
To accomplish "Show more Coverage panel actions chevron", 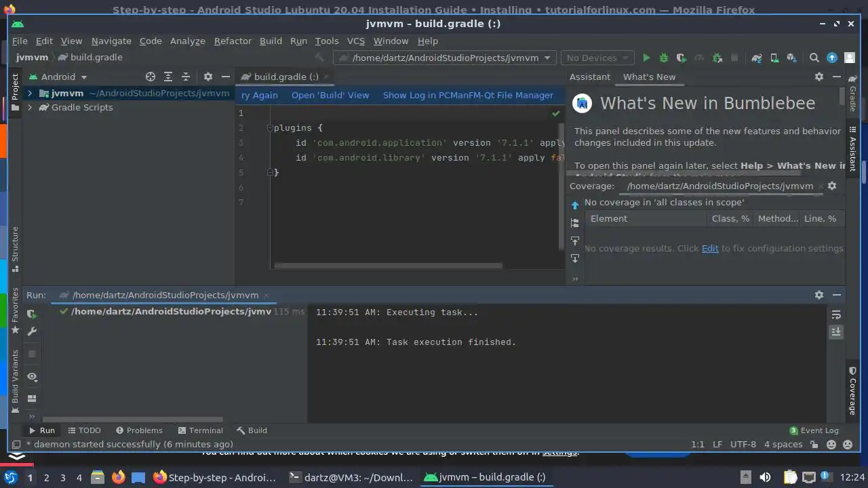I will click(x=575, y=279).
